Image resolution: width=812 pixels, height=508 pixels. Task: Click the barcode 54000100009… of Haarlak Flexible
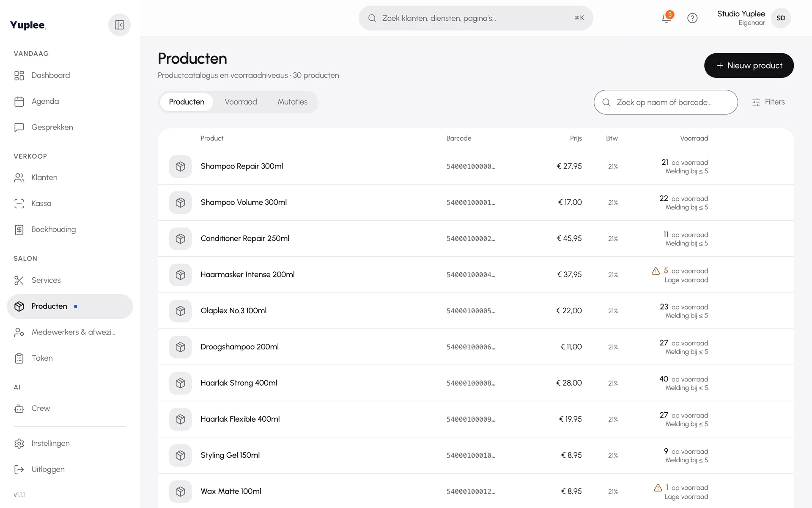471,420
